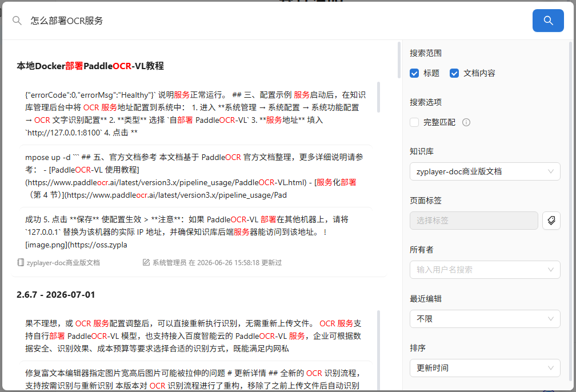Click the snippet starting with 成功 5. 点击
576x392 pixels.
tap(195, 232)
